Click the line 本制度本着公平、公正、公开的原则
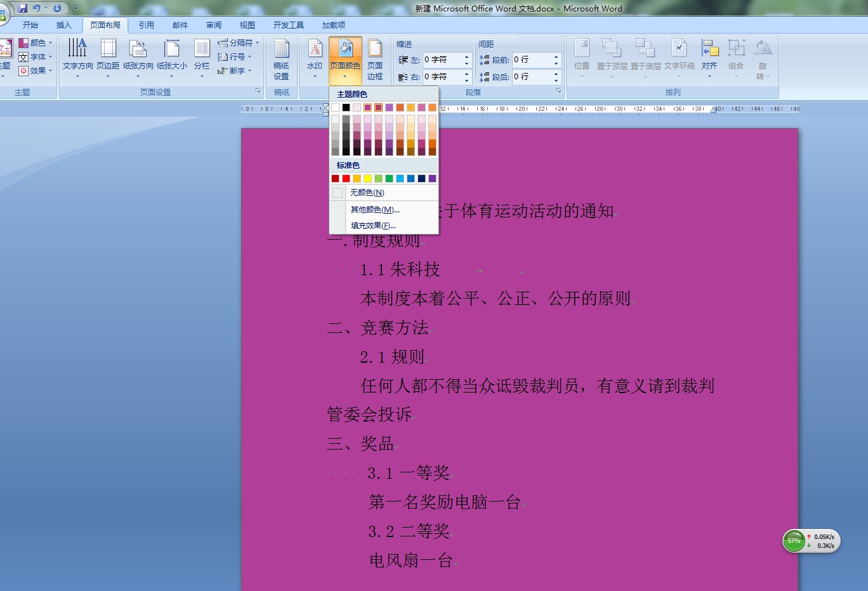Viewport: 868px width, 591px height. (x=496, y=299)
